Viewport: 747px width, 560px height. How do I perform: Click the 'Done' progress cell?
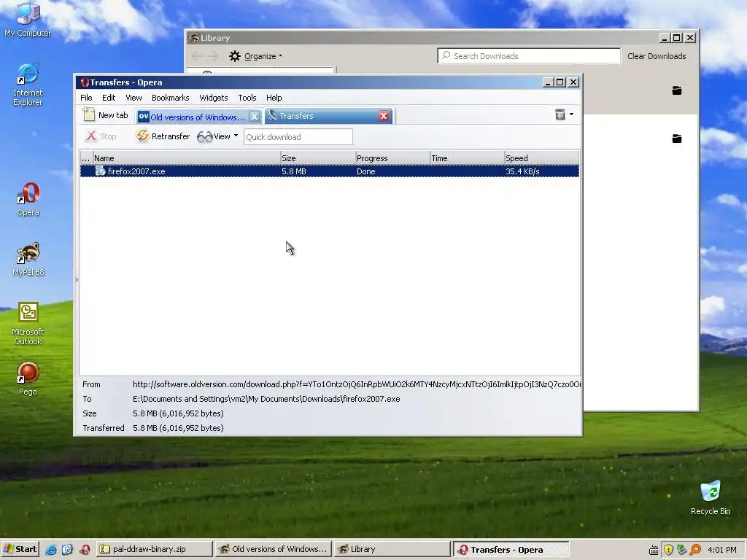[x=366, y=171]
